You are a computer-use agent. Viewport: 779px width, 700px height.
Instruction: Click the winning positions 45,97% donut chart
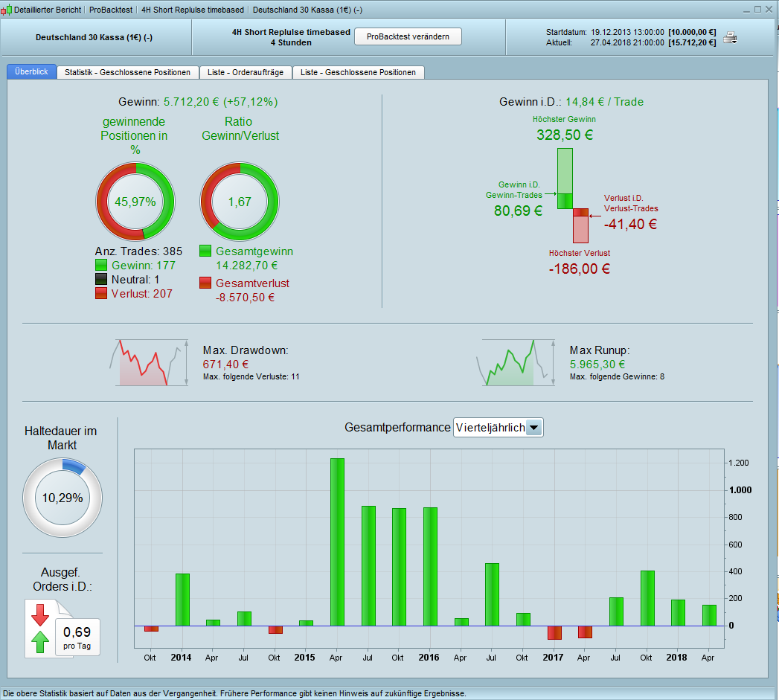(135, 202)
